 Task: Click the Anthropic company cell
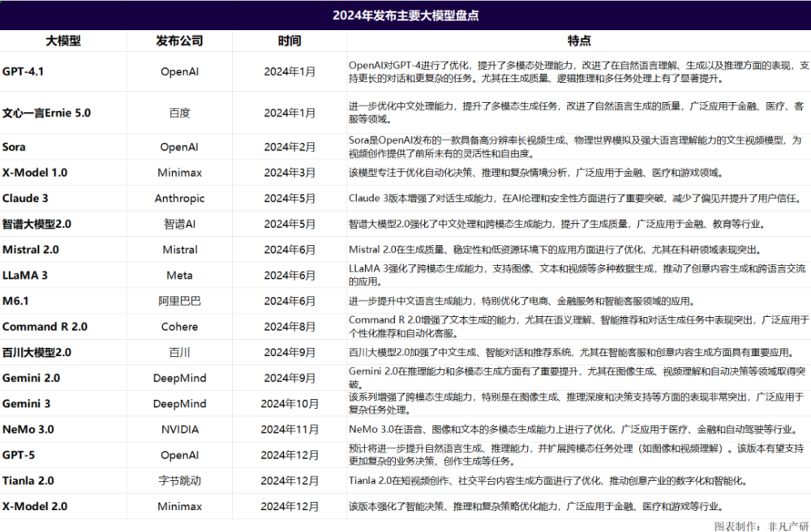point(179,199)
